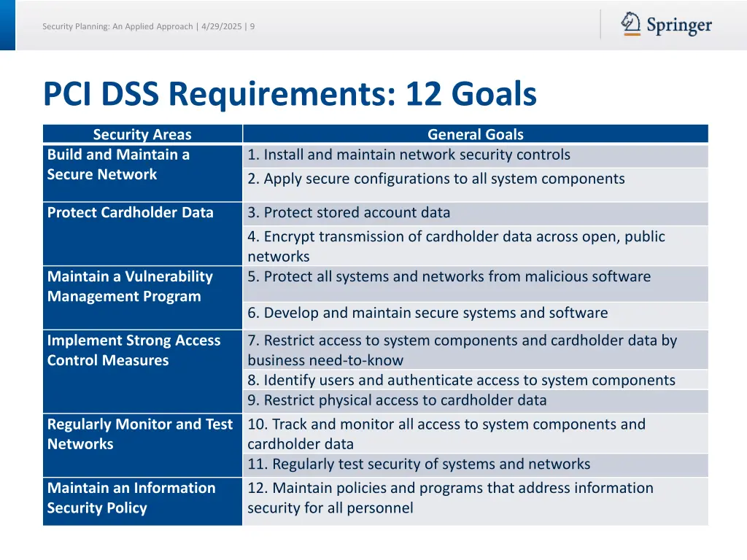Click the dark blue table header row

pos(376,134)
